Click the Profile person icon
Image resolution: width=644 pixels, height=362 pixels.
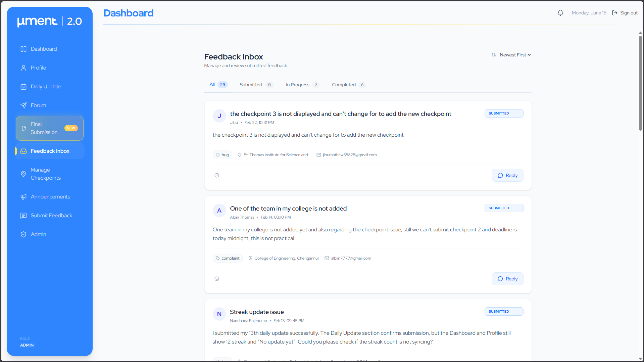click(23, 68)
